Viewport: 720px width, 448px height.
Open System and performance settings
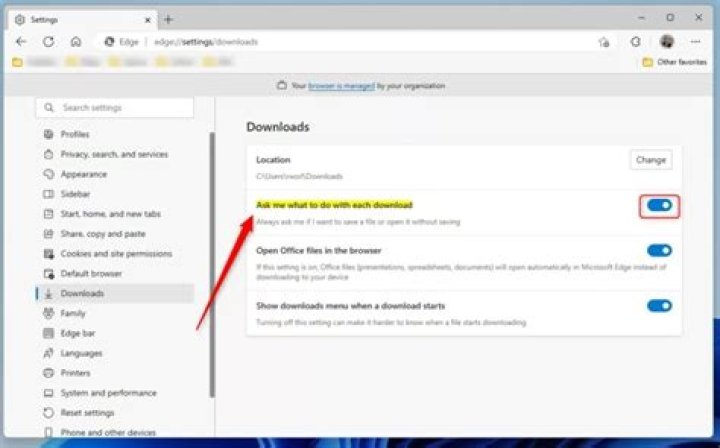[x=115, y=393]
